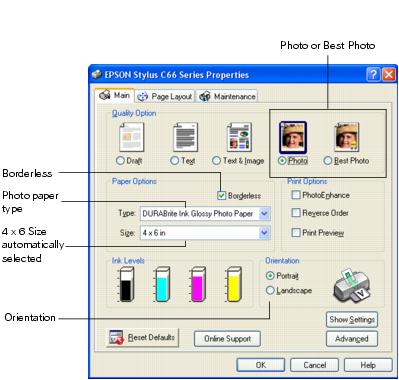This screenshot has width=399, height=380.
Task: Enable the PhotoEnhance checkbox
Action: coord(296,195)
